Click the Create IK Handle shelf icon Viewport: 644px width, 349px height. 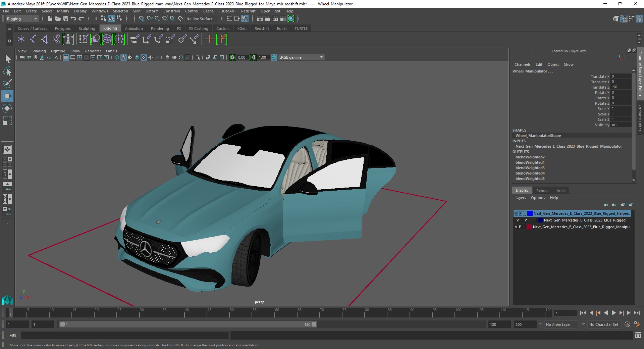(x=45, y=39)
